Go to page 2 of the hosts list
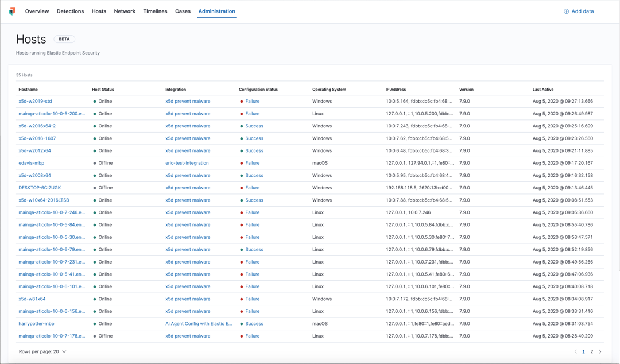The height and width of the screenshot is (364, 620). click(591, 351)
